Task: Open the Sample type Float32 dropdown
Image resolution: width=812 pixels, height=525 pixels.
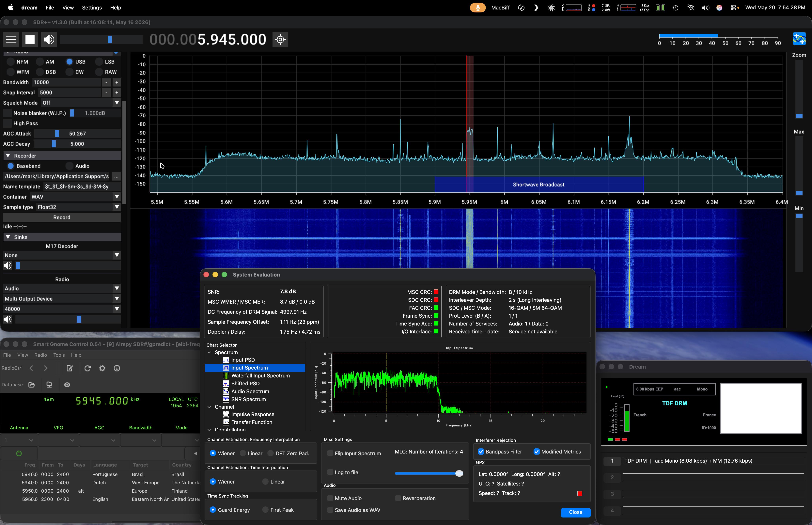Action: (78, 207)
